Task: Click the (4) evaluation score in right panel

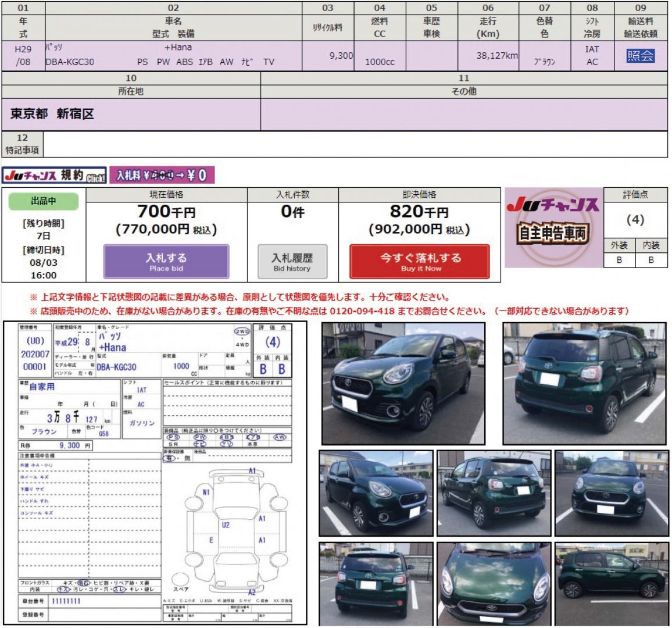Action: pyautogui.click(x=635, y=219)
